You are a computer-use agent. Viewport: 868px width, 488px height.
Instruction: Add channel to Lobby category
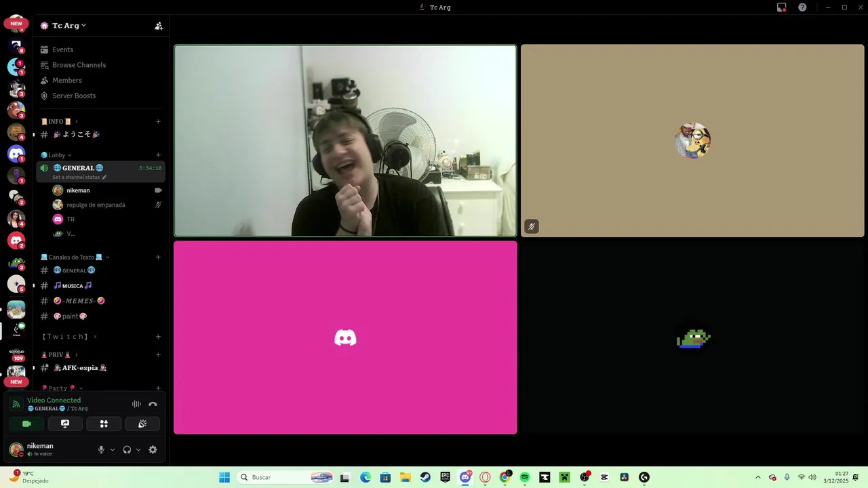pyautogui.click(x=158, y=155)
